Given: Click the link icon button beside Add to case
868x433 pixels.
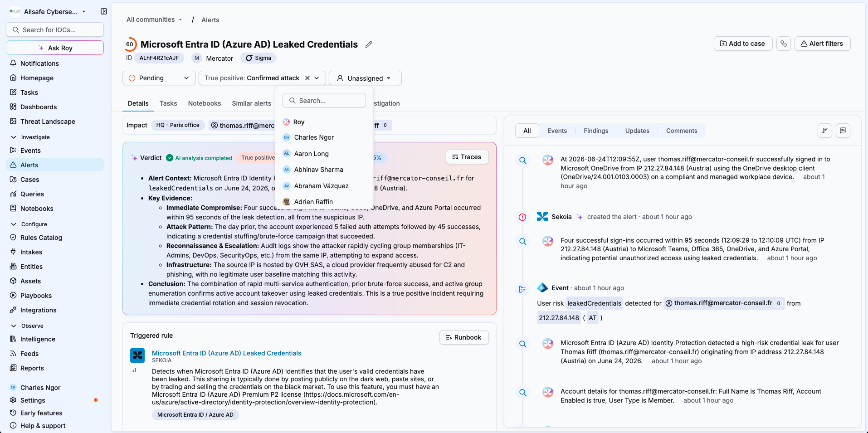Looking at the screenshot, I should [784, 44].
